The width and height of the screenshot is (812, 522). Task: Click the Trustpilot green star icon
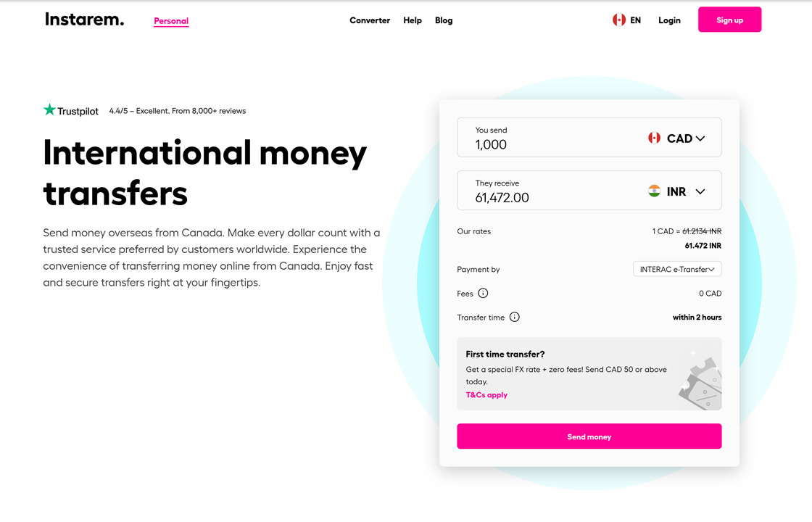[x=49, y=109]
